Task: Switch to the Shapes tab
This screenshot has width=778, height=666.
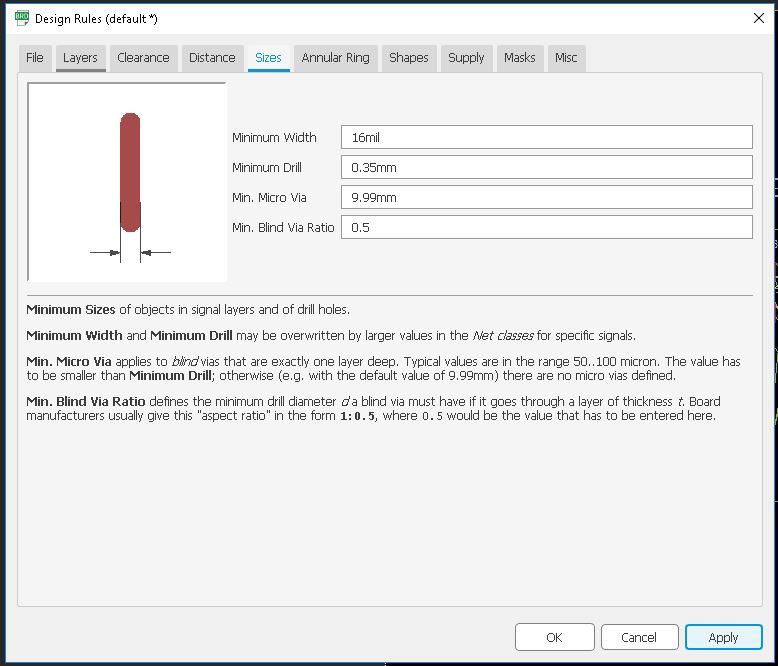Action: pyautogui.click(x=409, y=58)
